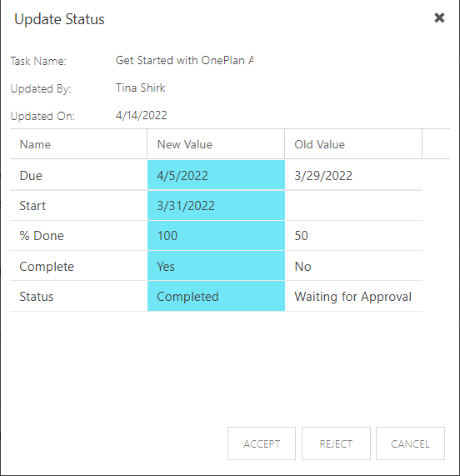
Task: Select the Updated On date 4/14/2022
Action: click(x=142, y=115)
